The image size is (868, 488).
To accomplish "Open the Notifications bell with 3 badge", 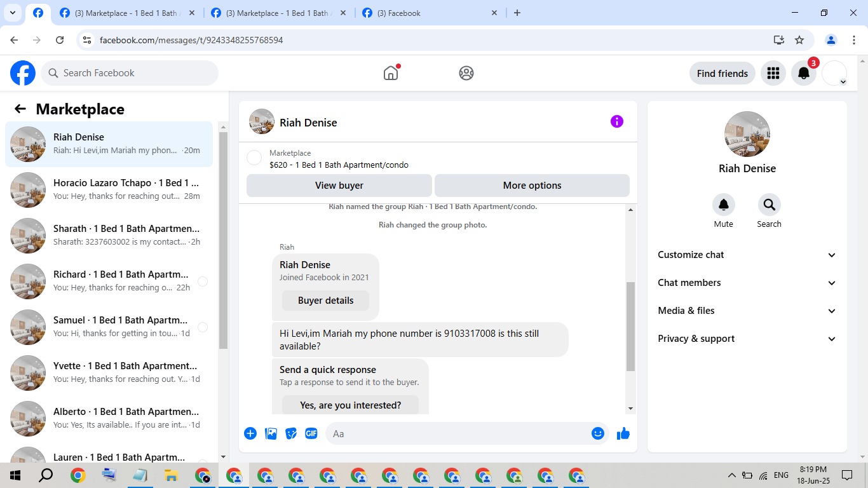I will (804, 73).
